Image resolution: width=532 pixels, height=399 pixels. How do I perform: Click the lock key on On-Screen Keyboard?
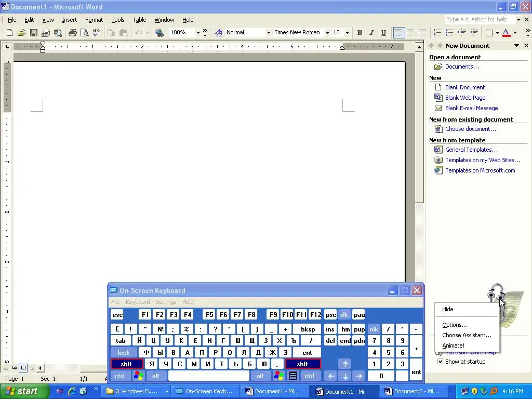pos(124,353)
